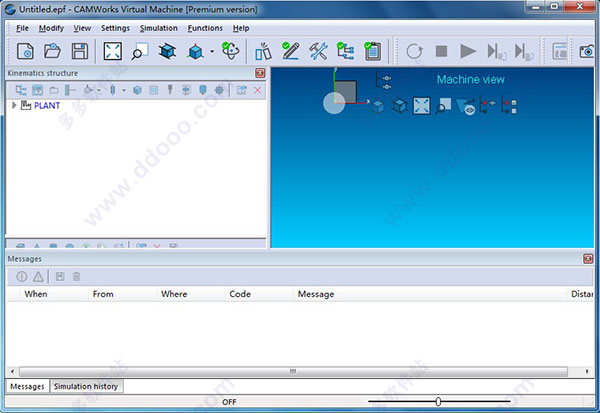Take a snapshot with camera icon

(587, 51)
